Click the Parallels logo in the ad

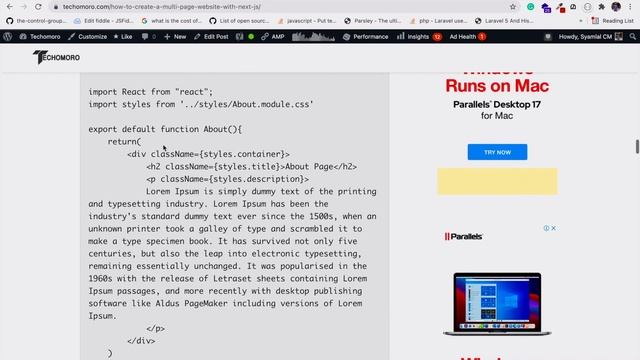click(464, 236)
